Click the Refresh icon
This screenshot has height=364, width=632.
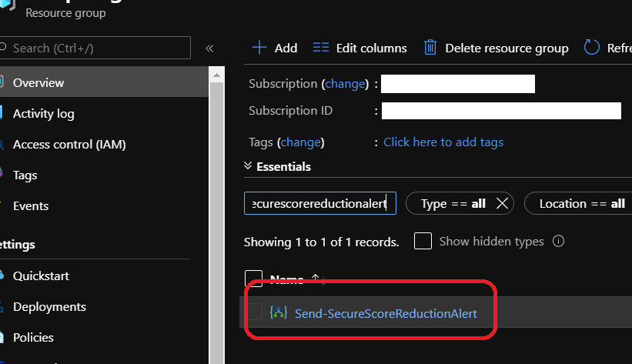click(592, 48)
